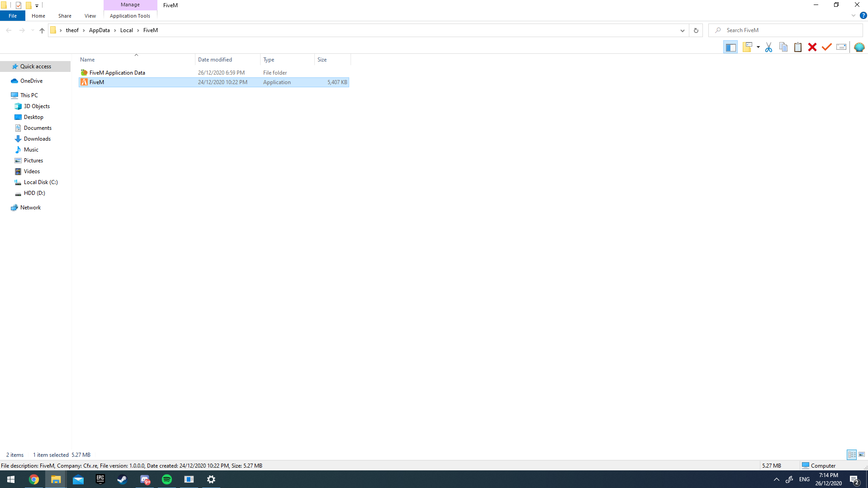This screenshot has height=488, width=868.
Task: Open Classic Shell settings shell icon
Action: [859, 47]
